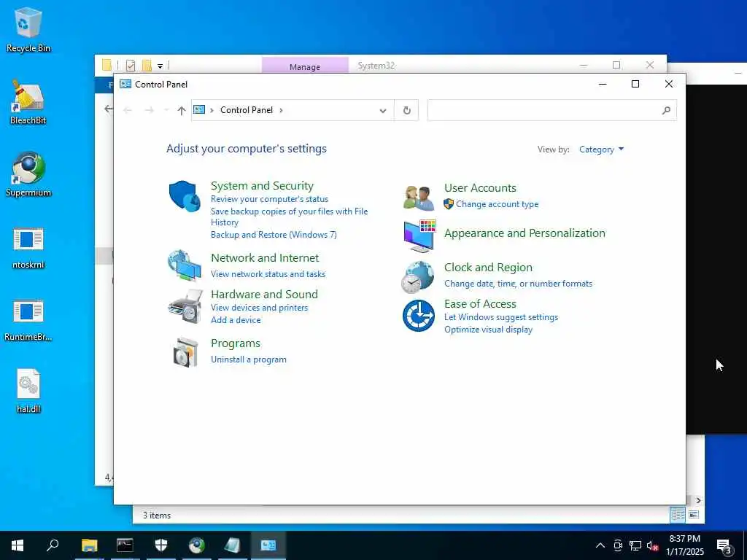
Task: Click the Up arrow in Control Panel
Action: click(x=182, y=111)
